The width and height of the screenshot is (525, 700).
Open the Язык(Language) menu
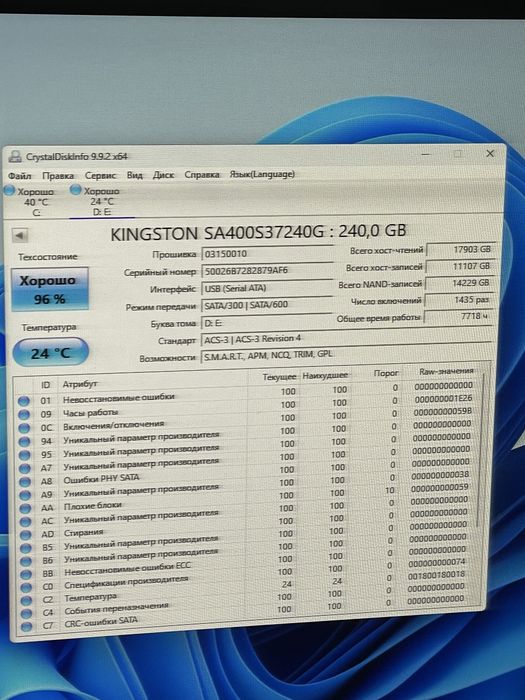pyautogui.click(x=262, y=174)
